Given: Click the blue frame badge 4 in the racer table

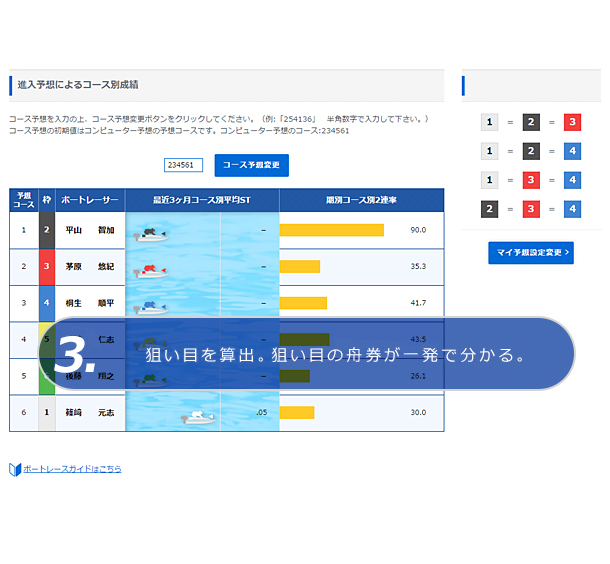Looking at the screenshot, I should [47, 303].
